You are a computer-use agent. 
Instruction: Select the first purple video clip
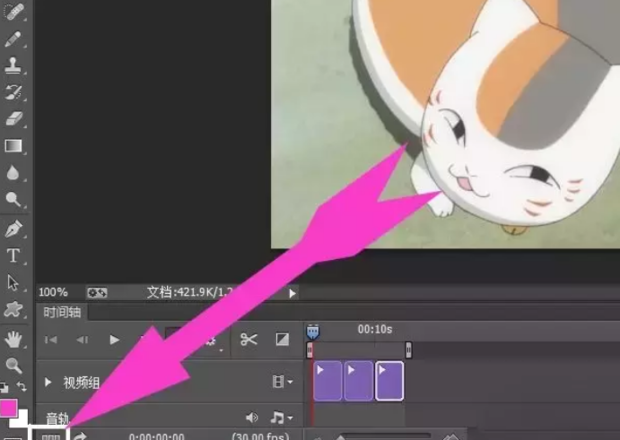(328, 381)
